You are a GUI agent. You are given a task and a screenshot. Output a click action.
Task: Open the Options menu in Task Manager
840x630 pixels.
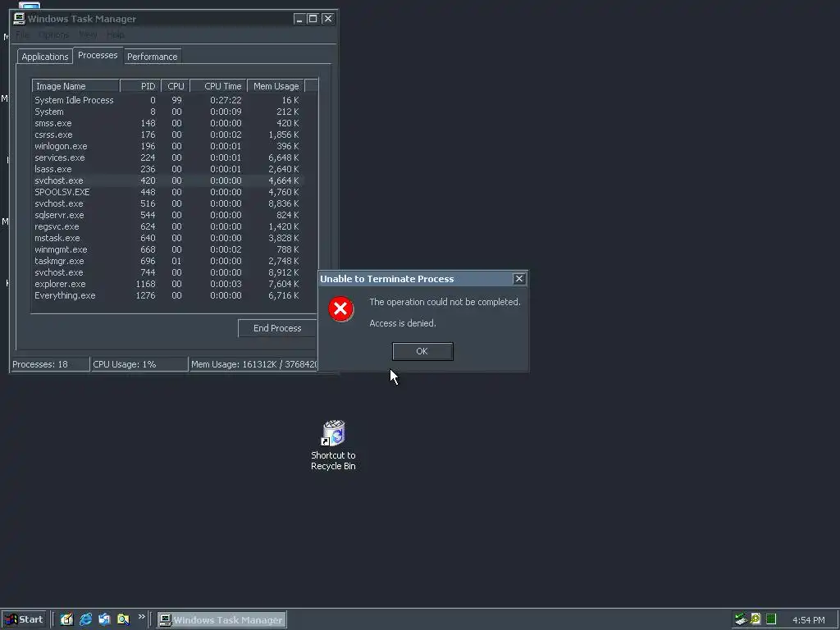53,34
